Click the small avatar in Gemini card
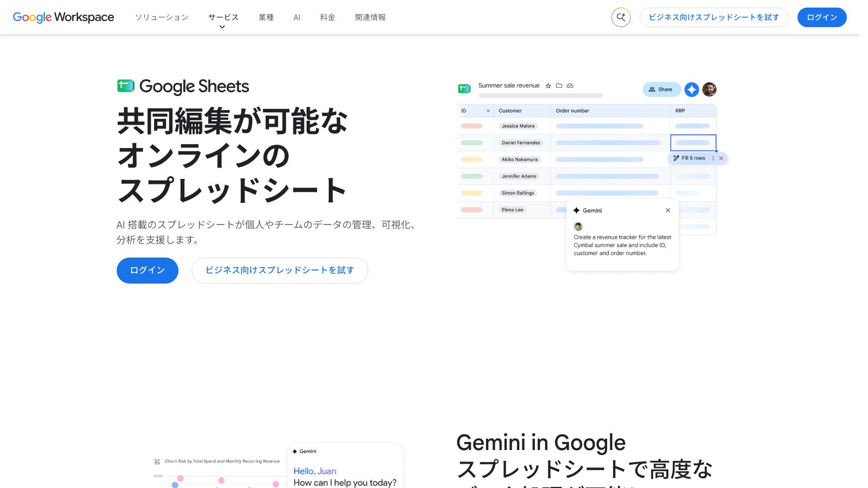This screenshot has height=488, width=868. coord(578,226)
